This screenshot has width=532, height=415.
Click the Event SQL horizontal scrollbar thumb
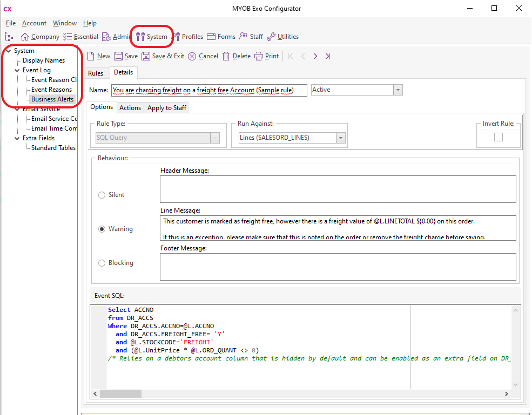(120, 393)
